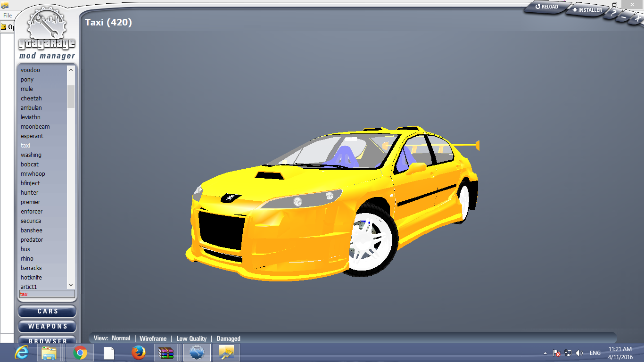The image size is (644, 362).
Task: Open the BROWSER section
Action: [x=47, y=339]
